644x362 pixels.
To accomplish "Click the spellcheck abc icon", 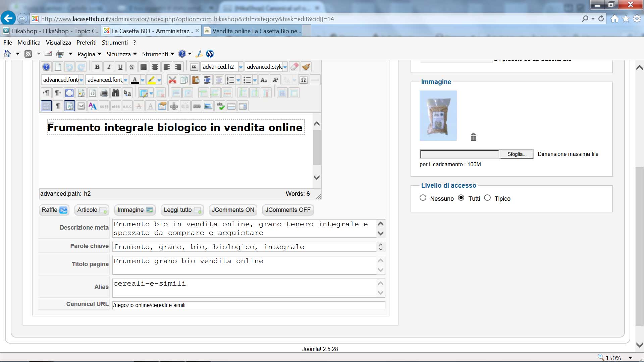I will pos(220,106).
